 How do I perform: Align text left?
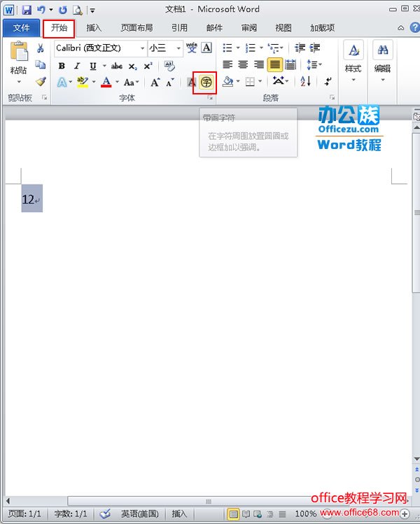pyautogui.click(x=227, y=64)
